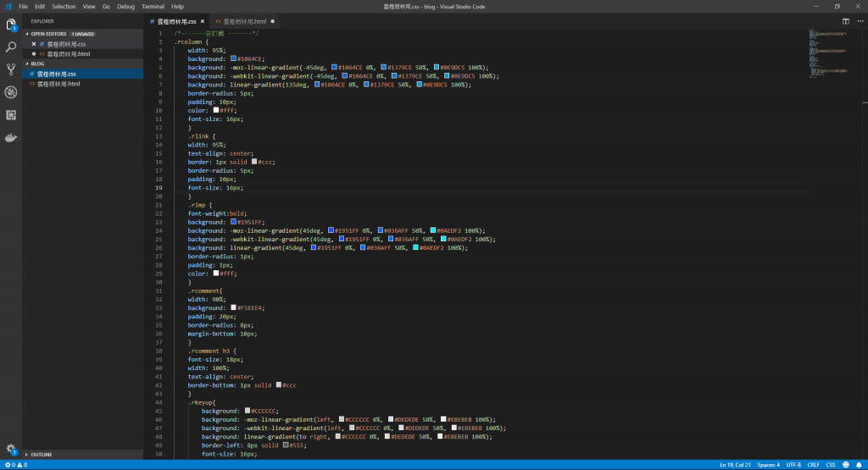The height and width of the screenshot is (470, 868).
Task: Open the Search view icon
Action: (10, 47)
